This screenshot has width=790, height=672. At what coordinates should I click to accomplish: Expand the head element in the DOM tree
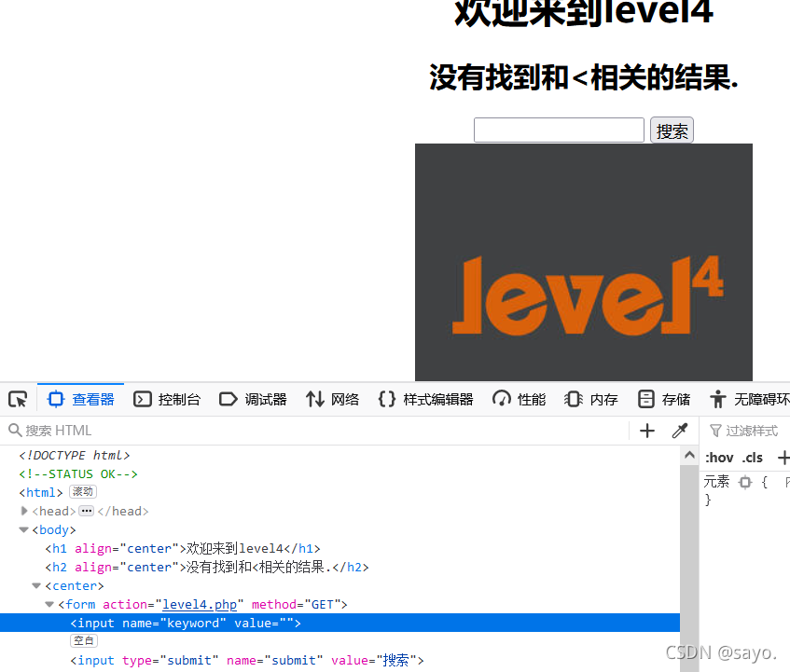(x=23, y=511)
